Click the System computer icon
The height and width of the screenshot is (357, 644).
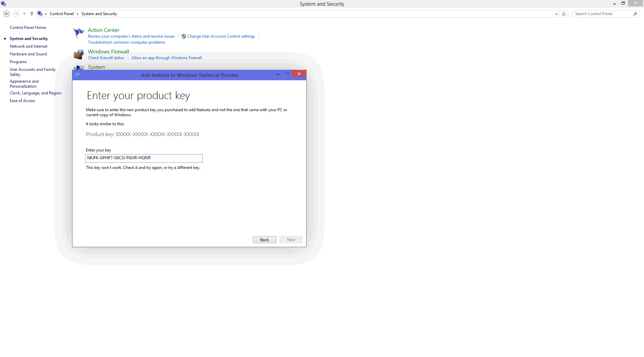click(78, 68)
